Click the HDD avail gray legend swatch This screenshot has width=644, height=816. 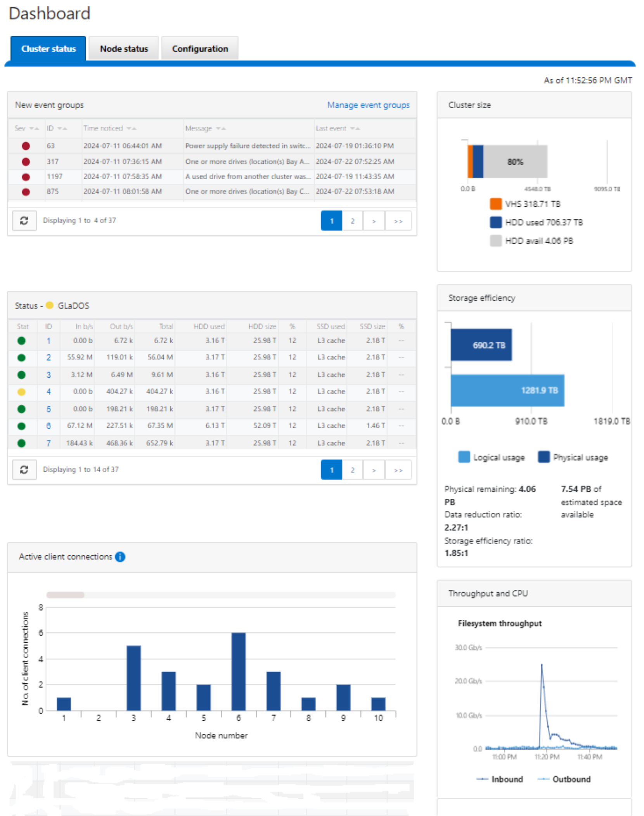click(495, 240)
